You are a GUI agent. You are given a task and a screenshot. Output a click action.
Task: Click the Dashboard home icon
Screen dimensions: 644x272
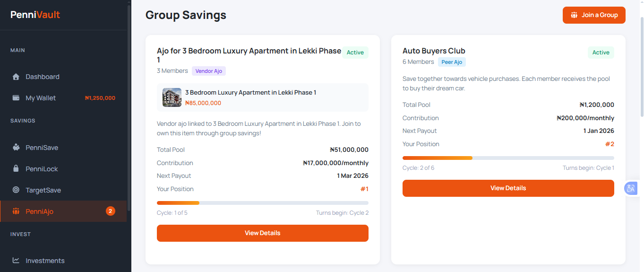click(x=16, y=77)
